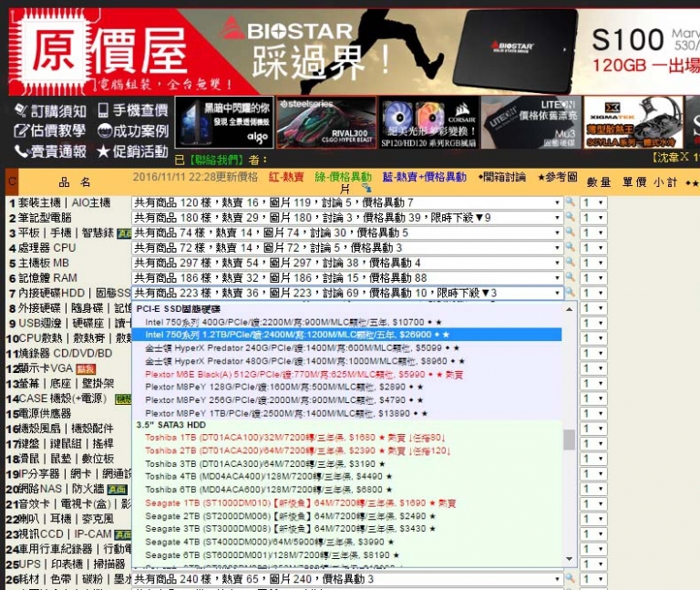The image size is (700, 590).
Task: Open the algo case advertisement thumbnail
Action: tap(224, 122)
